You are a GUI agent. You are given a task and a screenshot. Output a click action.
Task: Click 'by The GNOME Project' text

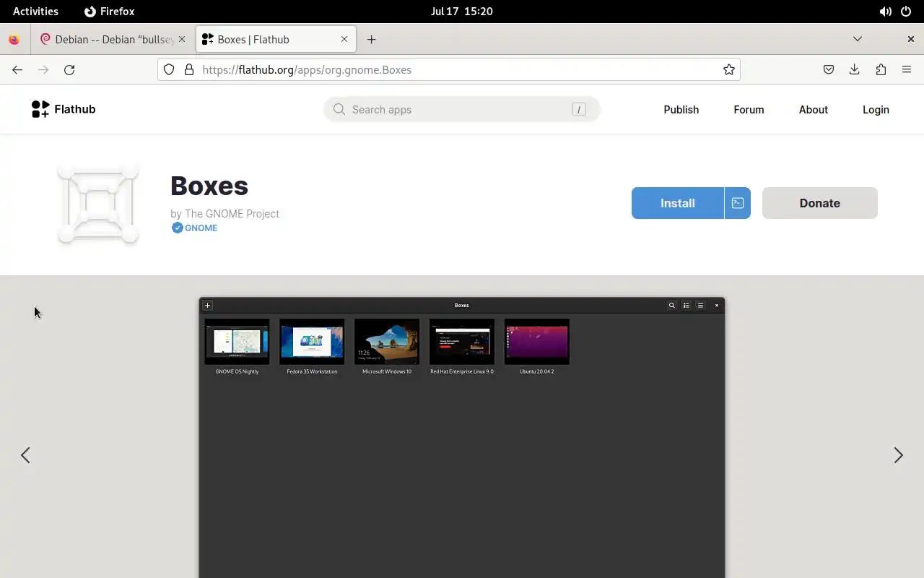tap(225, 214)
